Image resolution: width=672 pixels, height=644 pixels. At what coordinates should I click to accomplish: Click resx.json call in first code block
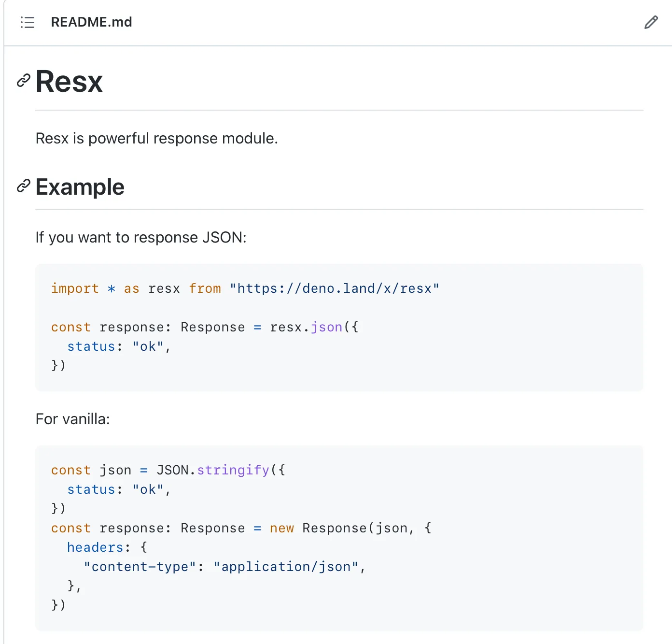pos(306,327)
